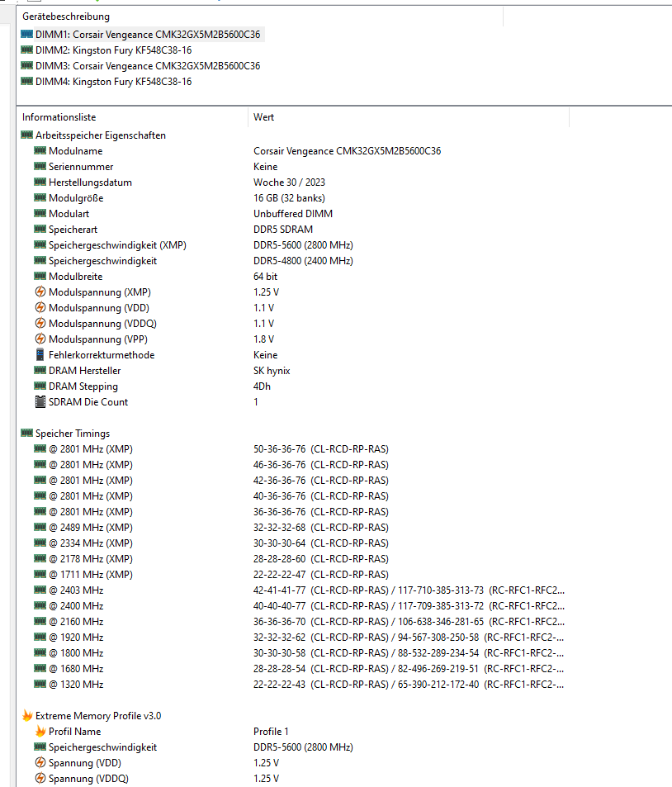
Task: Click the Gerätebeschreibung column header
Action: tap(66, 17)
